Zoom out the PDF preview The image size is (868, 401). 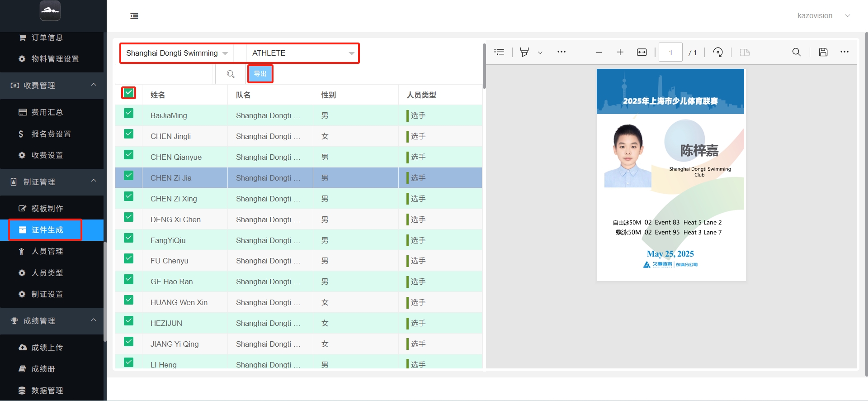tap(599, 53)
